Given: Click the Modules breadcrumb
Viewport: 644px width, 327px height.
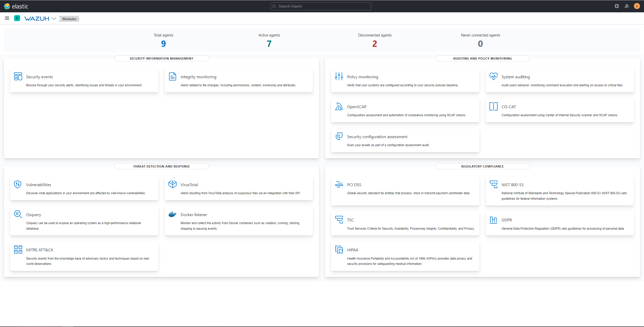Looking at the screenshot, I should (69, 19).
